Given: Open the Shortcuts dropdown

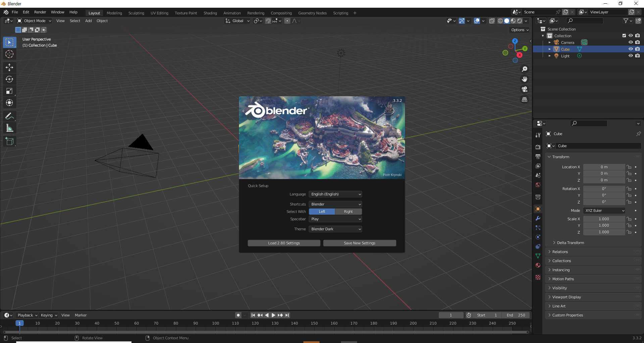Looking at the screenshot, I should pos(335,204).
